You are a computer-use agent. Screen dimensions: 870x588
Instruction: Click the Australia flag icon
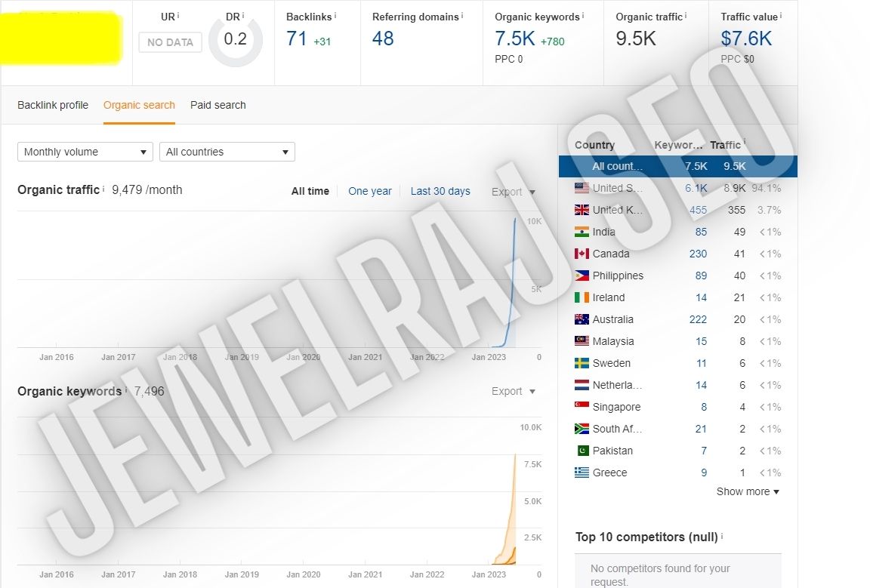(x=582, y=319)
